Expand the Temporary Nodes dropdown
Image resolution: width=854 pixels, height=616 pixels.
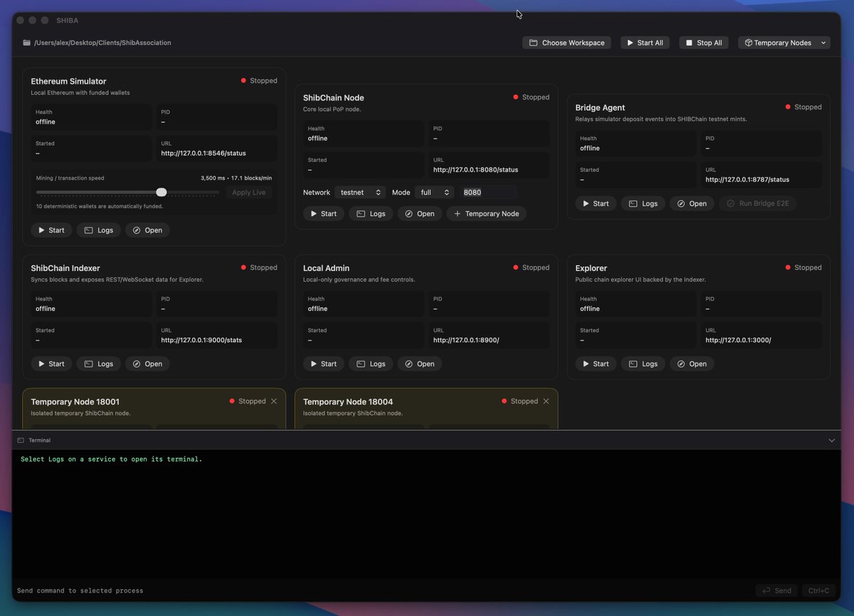pyautogui.click(x=784, y=43)
